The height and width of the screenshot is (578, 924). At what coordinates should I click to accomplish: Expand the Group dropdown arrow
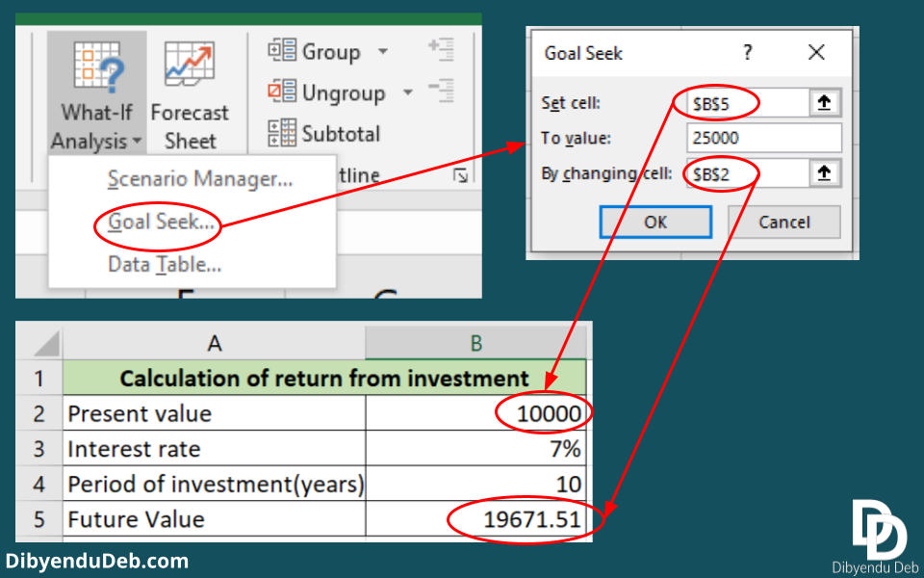[384, 51]
